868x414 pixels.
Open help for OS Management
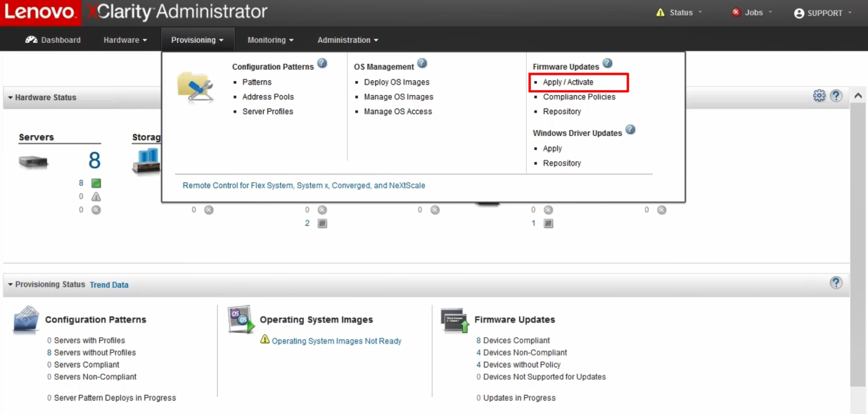422,63
